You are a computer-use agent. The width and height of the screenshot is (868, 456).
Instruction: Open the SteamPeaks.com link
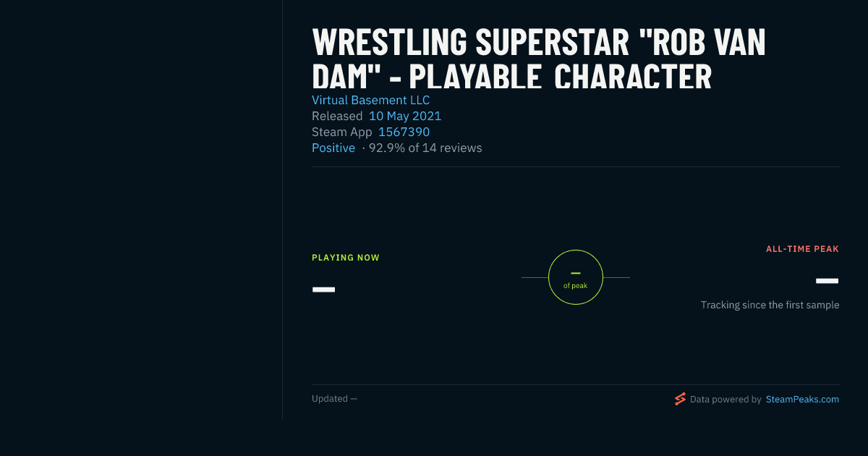[802, 399]
